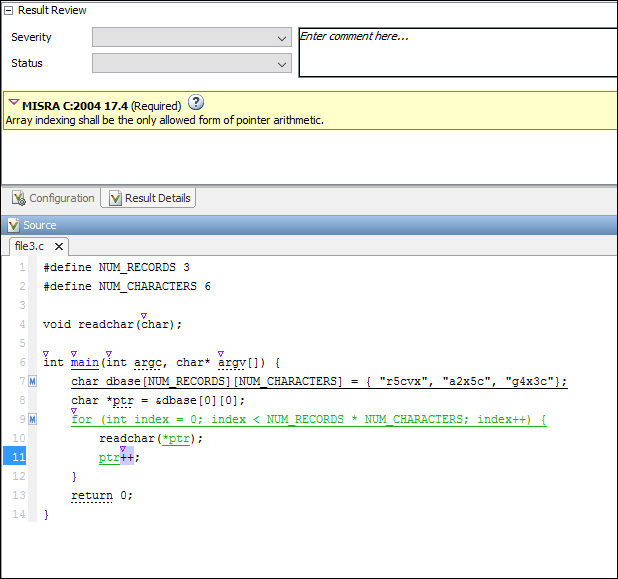Click the violation triangle above ptr++
Image resolution: width=618 pixels, height=579 pixels.
click(x=123, y=449)
